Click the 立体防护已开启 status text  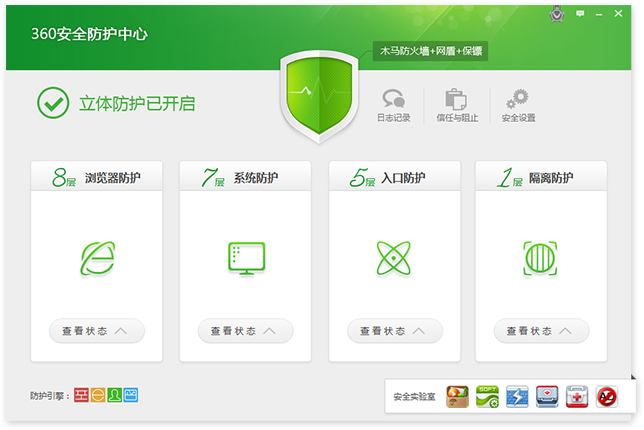tap(137, 103)
